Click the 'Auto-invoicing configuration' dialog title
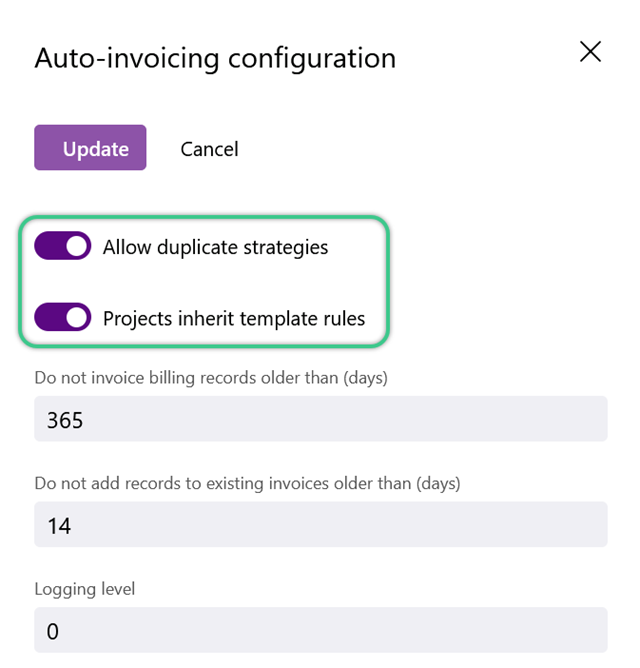640x668 pixels. pyautogui.click(x=215, y=58)
